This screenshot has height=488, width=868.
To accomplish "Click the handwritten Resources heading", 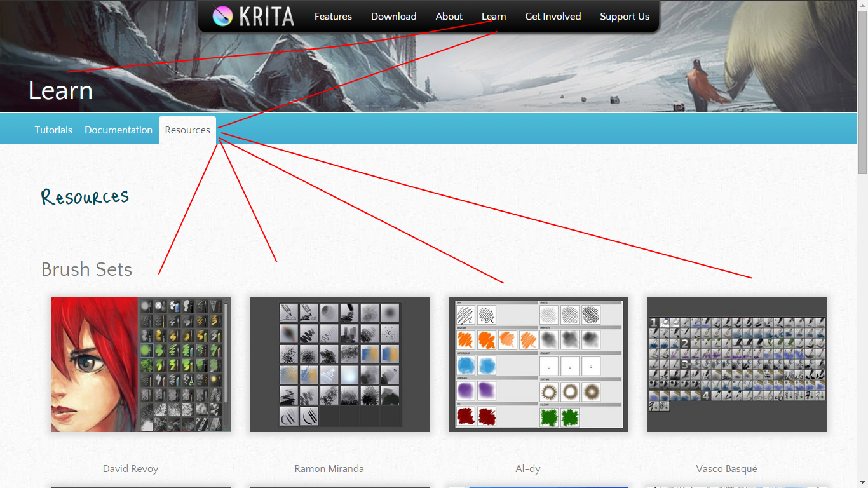I will click(85, 197).
